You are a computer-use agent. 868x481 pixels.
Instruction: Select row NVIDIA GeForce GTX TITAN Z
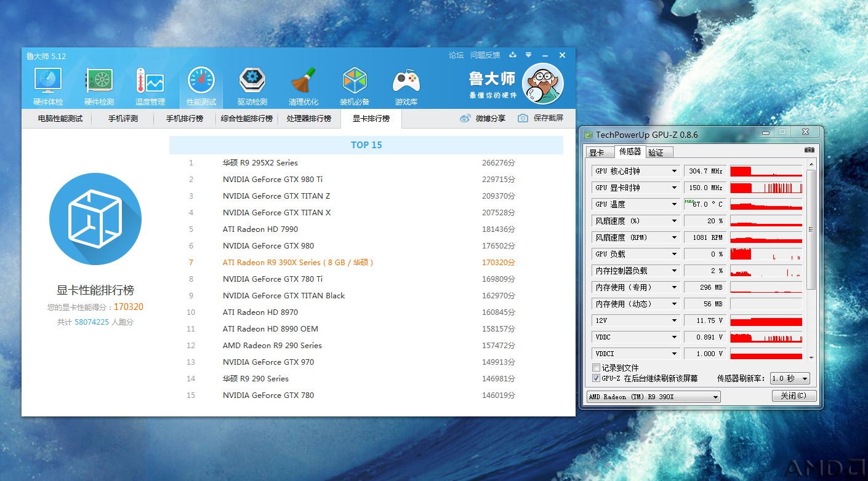click(366, 196)
